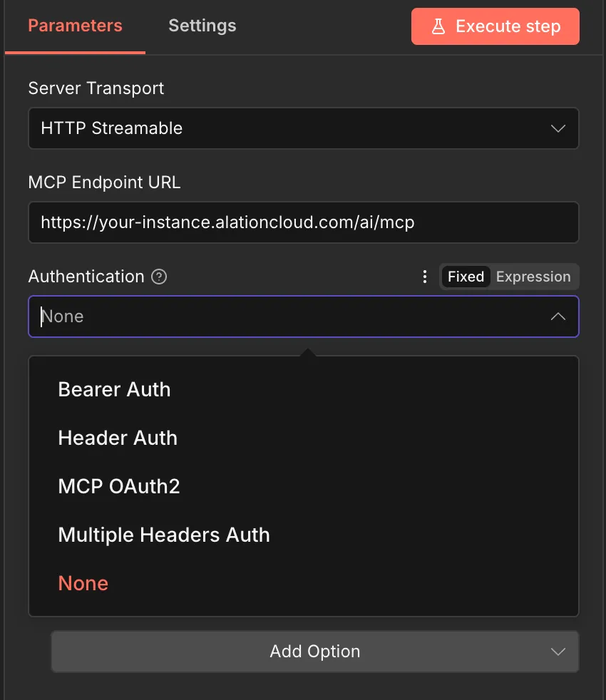Open the Add Option dropdown

tap(314, 652)
